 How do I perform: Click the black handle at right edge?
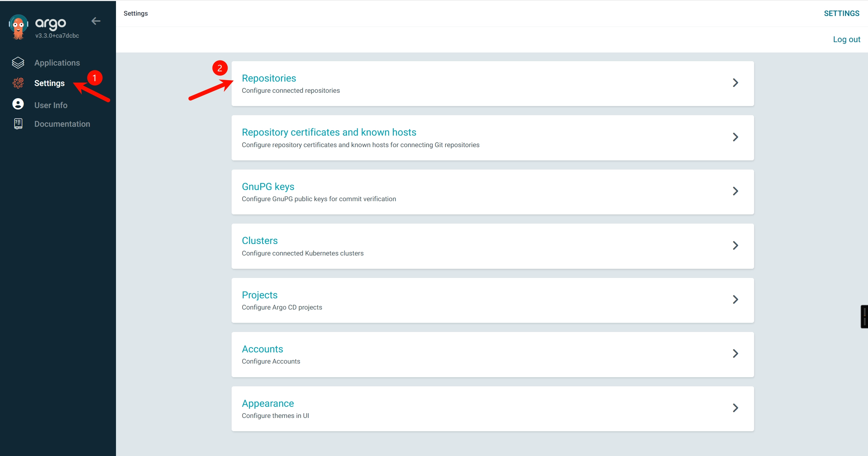864,317
